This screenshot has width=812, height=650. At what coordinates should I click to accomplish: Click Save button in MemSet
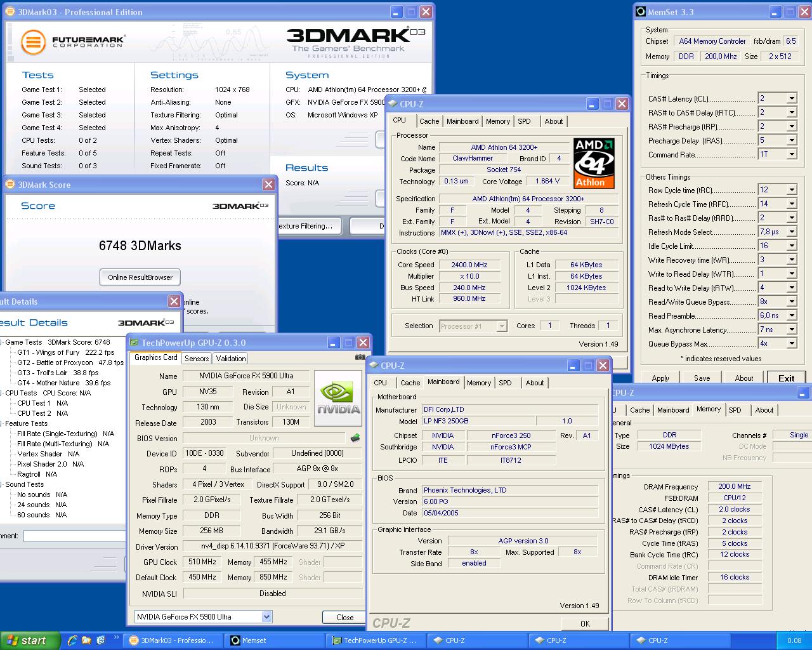click(702, 378)
